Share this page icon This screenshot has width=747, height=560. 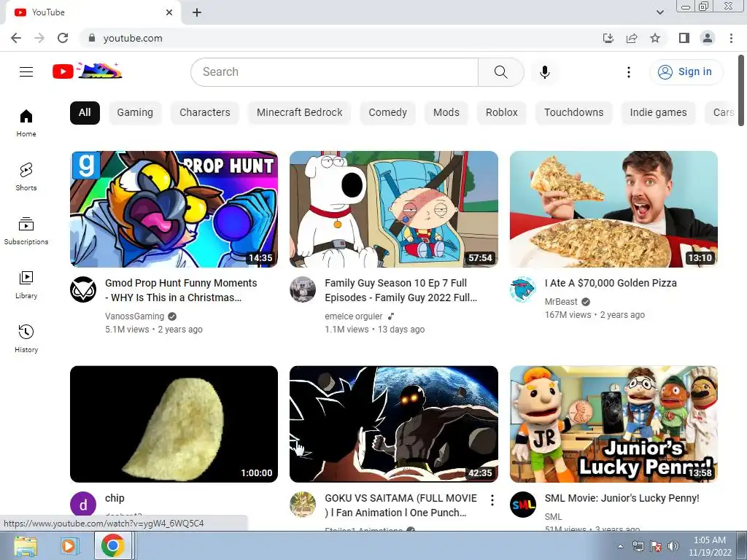coord(632,38)
